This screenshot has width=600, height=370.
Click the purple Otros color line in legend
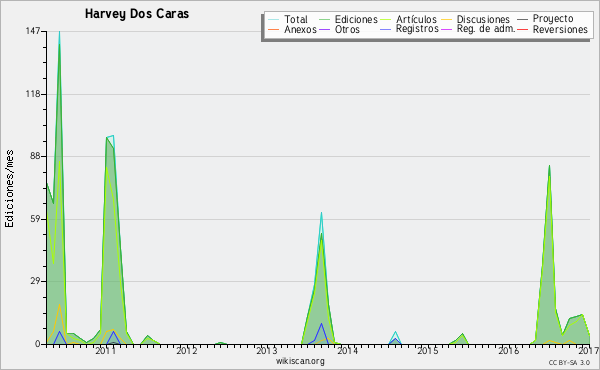tap(324, 29)
